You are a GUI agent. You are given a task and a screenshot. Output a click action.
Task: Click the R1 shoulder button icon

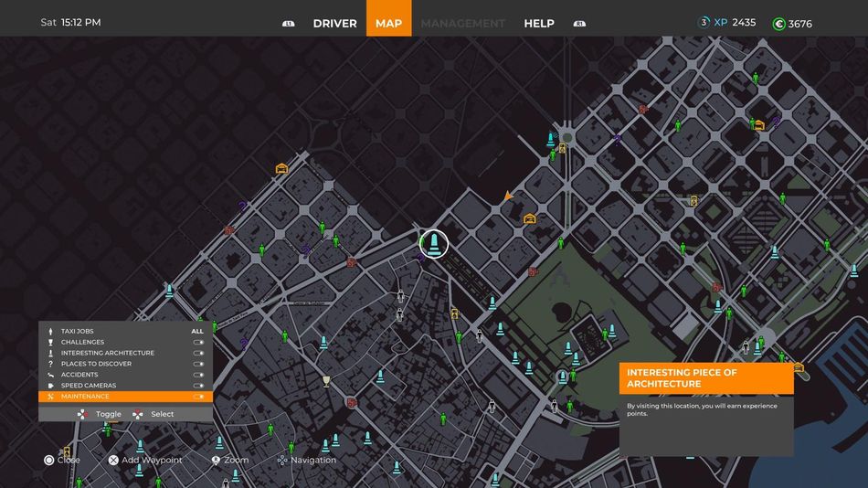coord(579,23)
